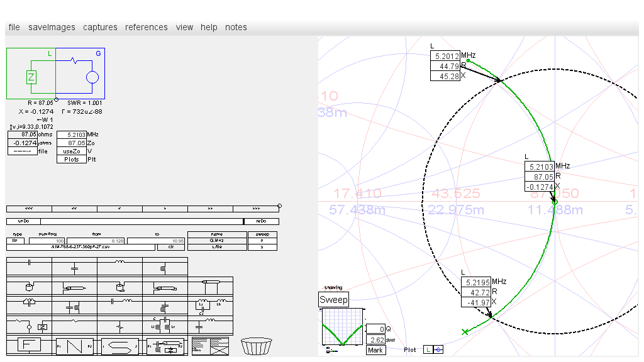Open the help menu
This screenshot has width=644, height=362.
(209, 27)
